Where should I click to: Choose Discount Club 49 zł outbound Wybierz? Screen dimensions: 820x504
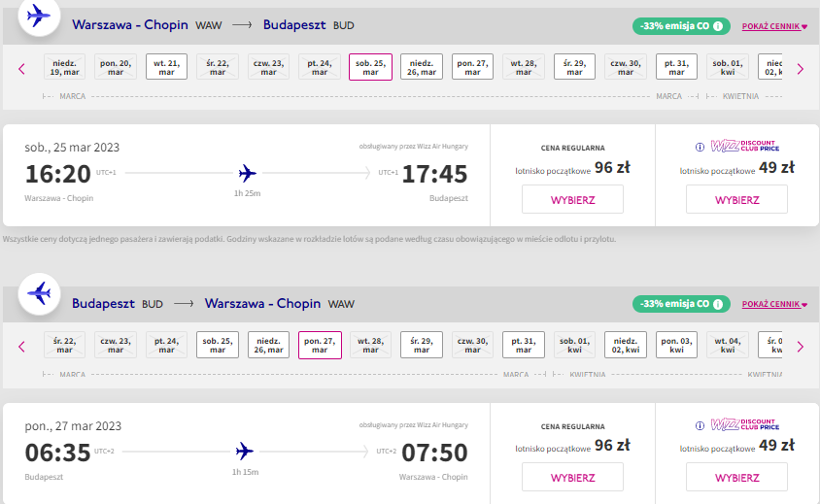[x=736, y=200]
